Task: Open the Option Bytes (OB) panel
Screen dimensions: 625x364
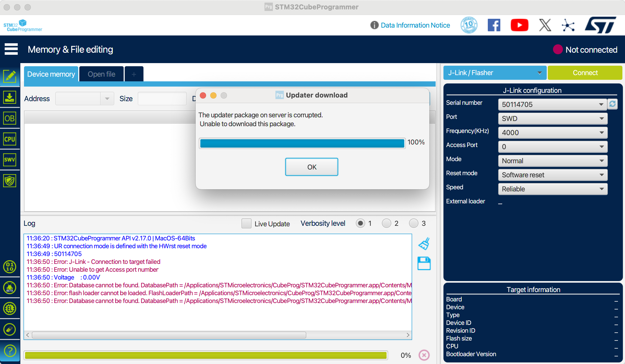Action: pos(10,118)
